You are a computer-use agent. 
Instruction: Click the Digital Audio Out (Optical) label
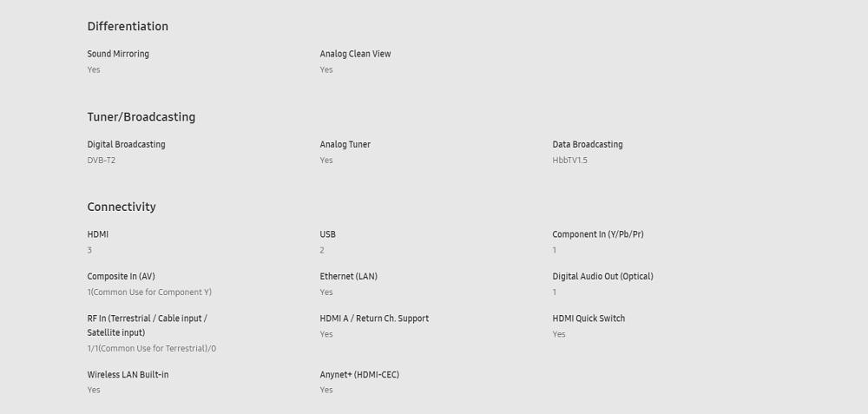tap(603, 276)
